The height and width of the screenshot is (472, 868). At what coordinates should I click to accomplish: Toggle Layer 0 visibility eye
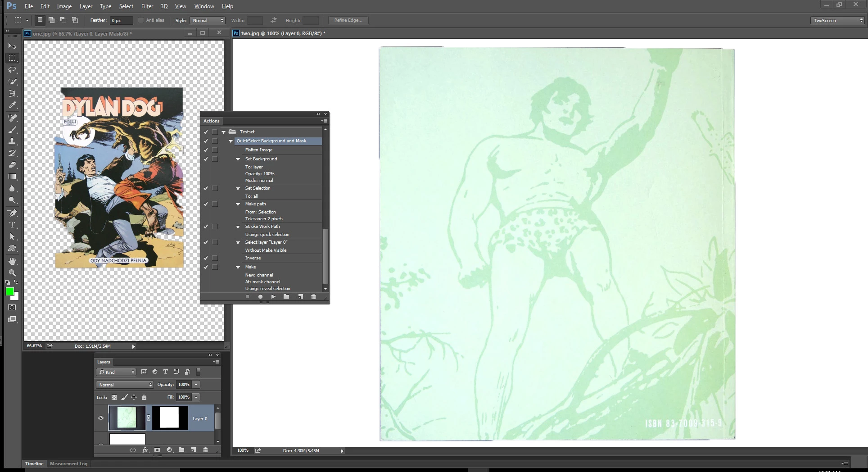[101, 418]
